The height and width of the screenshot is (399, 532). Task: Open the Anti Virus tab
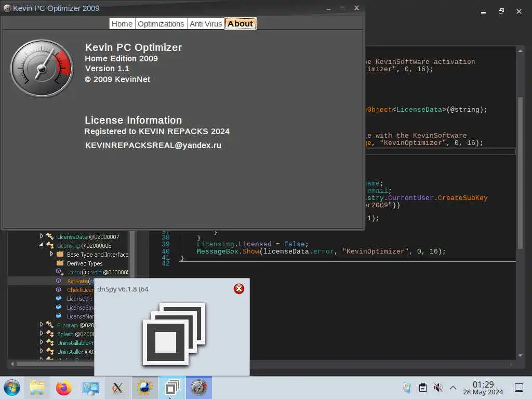(206, 24)
